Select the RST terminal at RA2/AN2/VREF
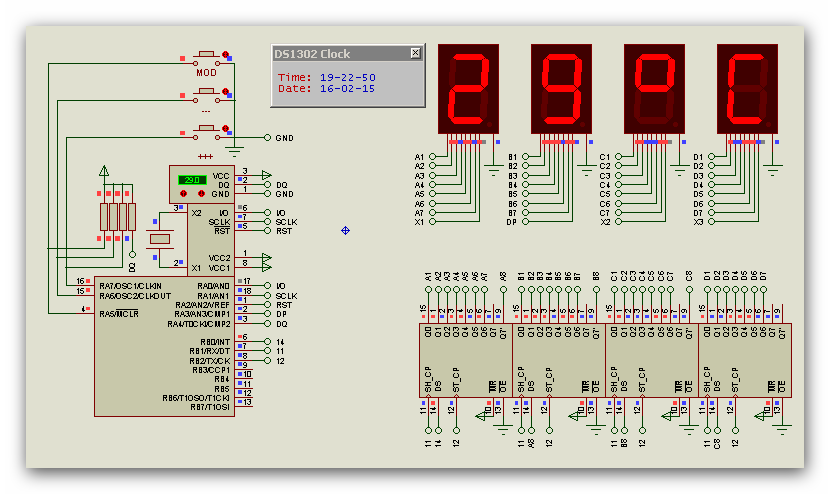Image resolution: width=830 pixels, height=494 pixels. click(x=268, y=305)
